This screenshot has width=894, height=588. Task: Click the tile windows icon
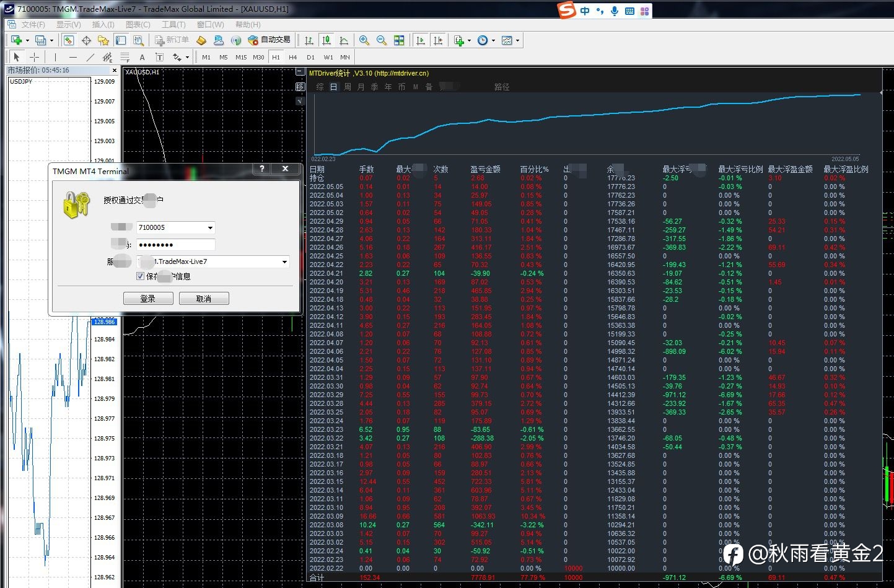pos(399,40)
